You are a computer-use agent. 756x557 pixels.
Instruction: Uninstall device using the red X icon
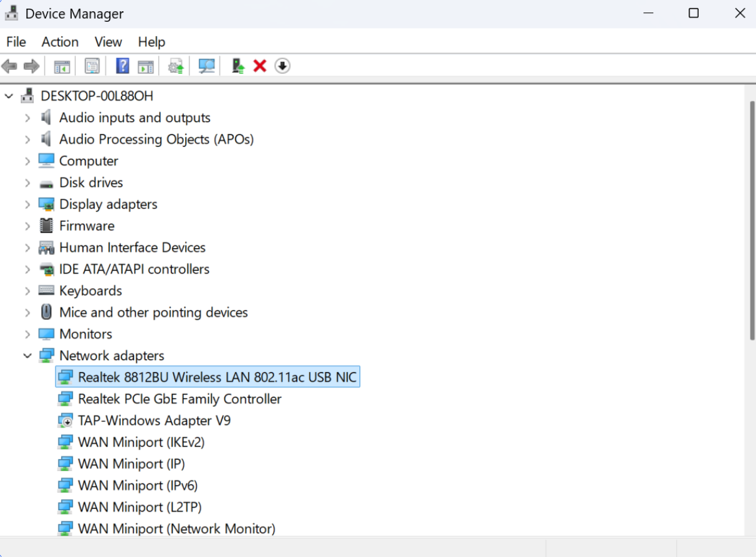tap(260, 66)
